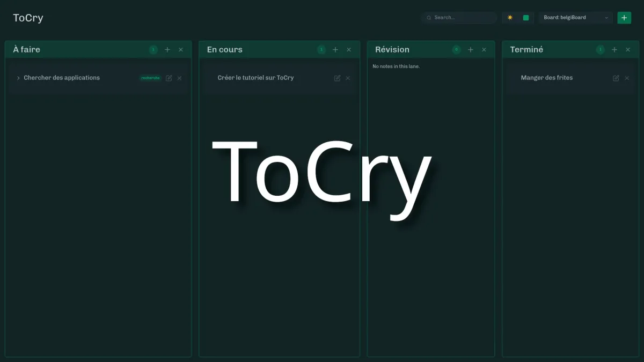This screenshot has height=362, width=644.
Task: Delete the En cours lane
Action: coord(349,50)
